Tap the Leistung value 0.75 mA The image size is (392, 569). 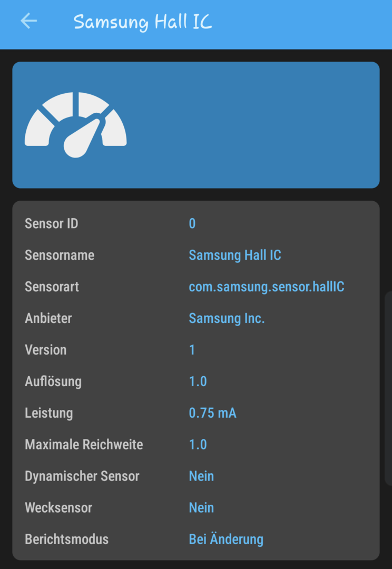point(212,413)
